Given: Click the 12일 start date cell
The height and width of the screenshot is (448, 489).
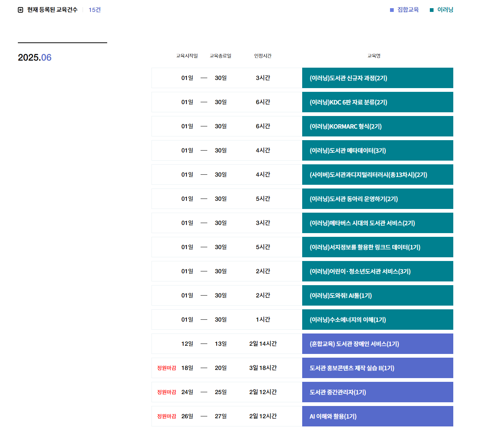Looking at the screenshot, I should click(187, 344).
